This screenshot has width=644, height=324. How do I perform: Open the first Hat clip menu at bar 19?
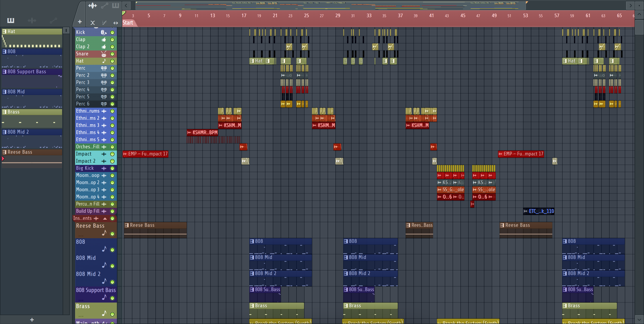(252, 61)
